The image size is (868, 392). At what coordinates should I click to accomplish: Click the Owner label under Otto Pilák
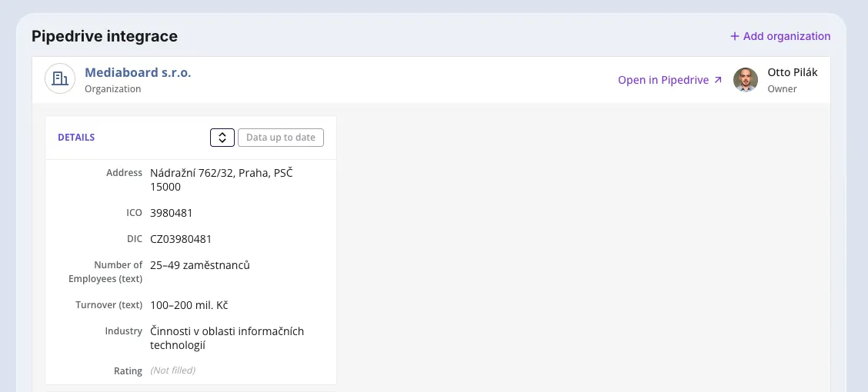[x=782, y=88]
